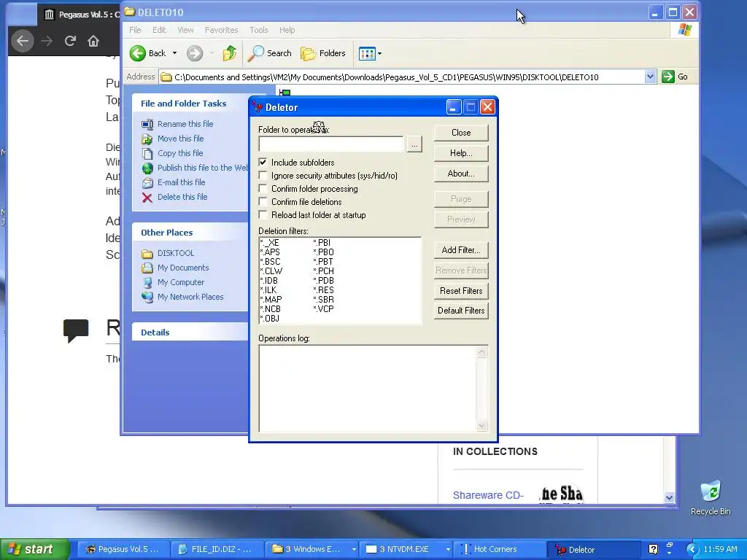
Task: Click Copy this file task
Action: (180, 153)
